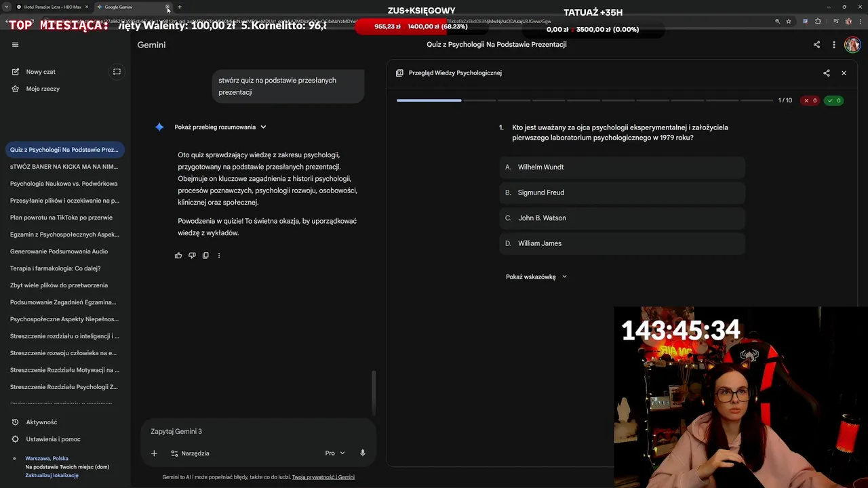
Task: Click the wrong answers red counter
Action: tap(810, 100)
